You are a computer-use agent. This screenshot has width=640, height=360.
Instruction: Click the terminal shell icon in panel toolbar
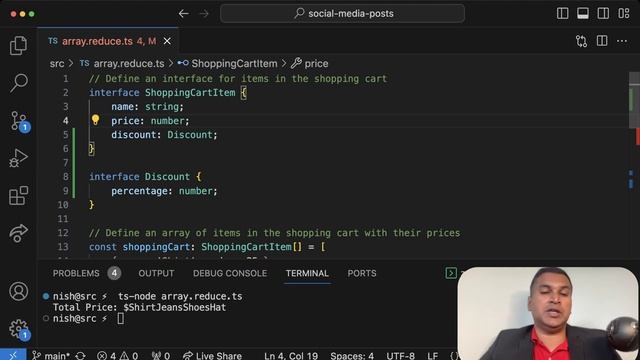tap(451, 273)
